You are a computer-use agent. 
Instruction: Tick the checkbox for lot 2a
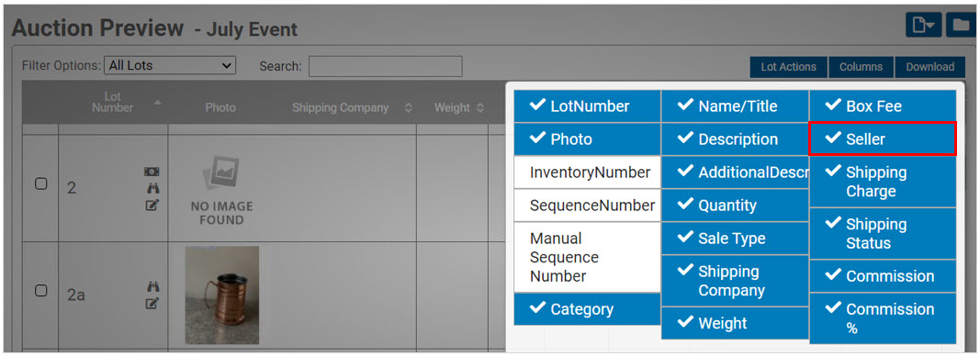pos(40,291)
